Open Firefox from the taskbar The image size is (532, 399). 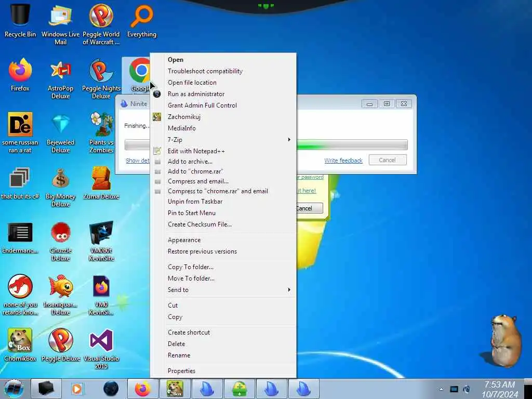[x=143, y=389]
